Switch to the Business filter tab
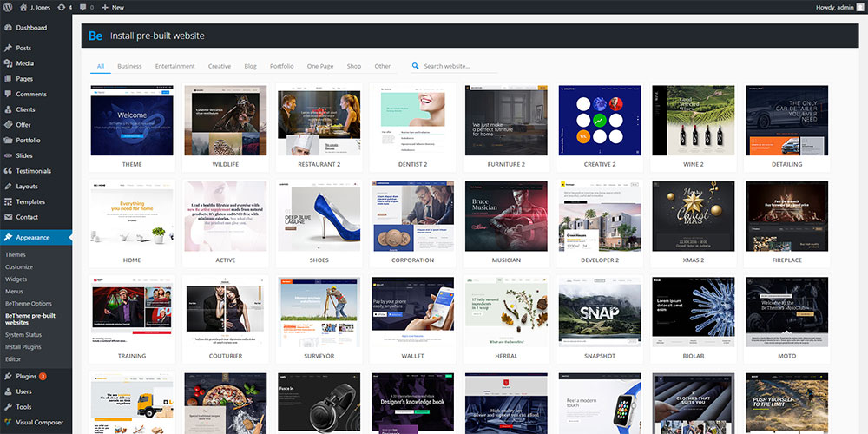Screen dimensions: 868x434 click(x=129, y=66)
